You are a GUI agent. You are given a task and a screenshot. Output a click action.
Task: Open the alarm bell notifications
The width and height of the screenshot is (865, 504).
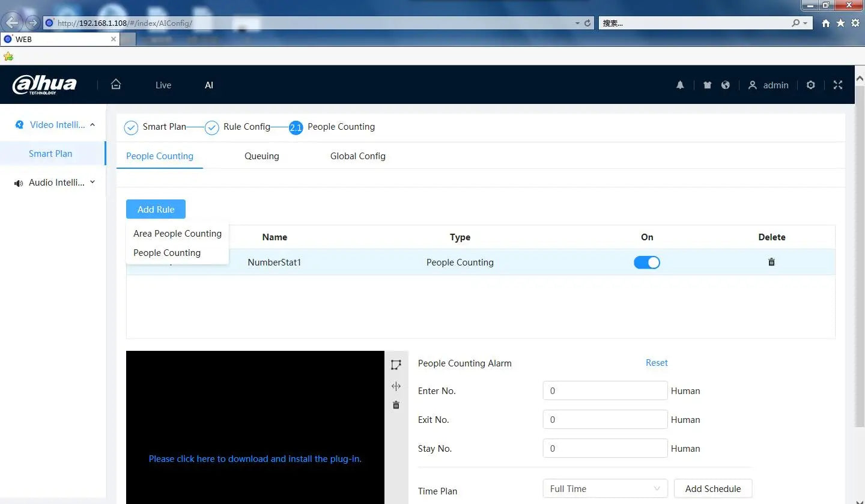tap(680, 85)
